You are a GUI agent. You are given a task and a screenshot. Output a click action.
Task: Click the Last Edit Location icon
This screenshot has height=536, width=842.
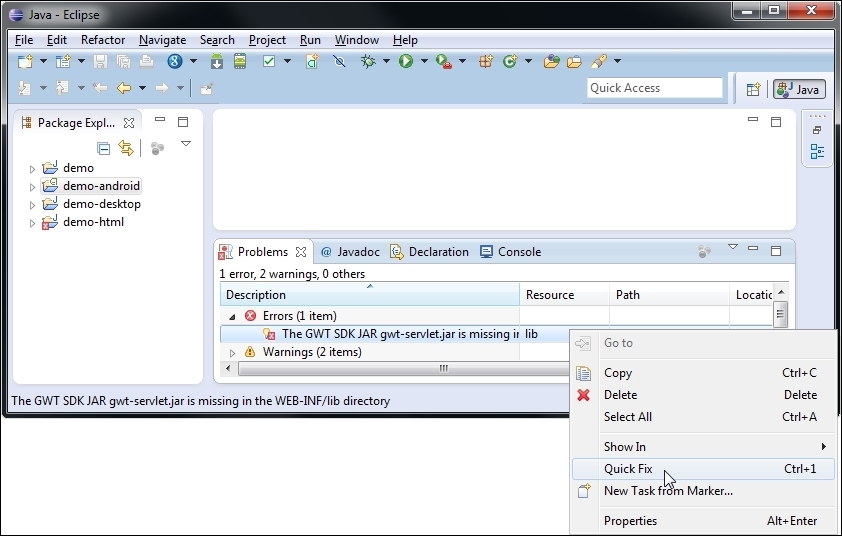100,88
